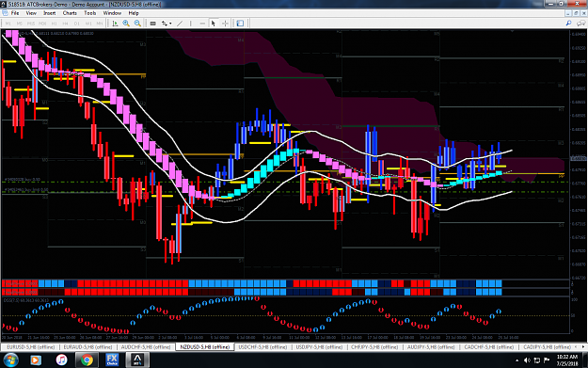Viewport: 588px width, 368px height.
Task: Switch to the USDCHF-5,H8 chart tab
Action: (x=262, y=347)
